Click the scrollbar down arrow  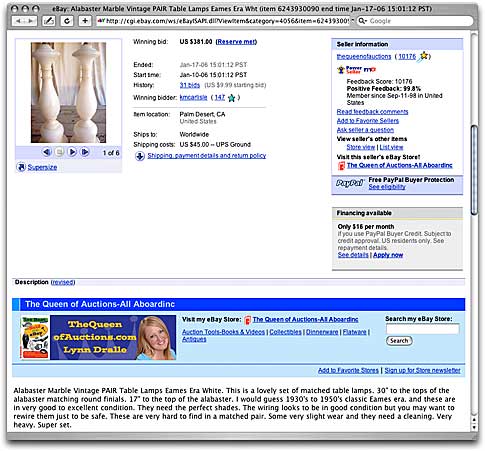474,427
